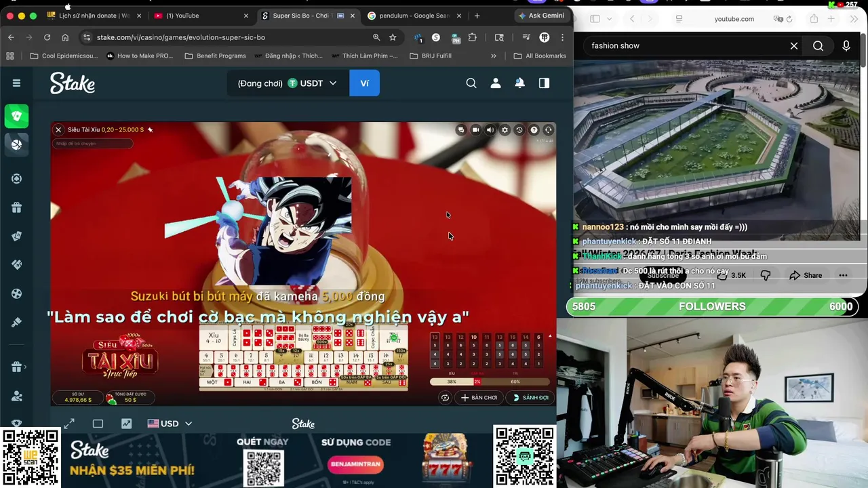Screen dimensions: 868x488
Task: Open Stake notifications bell
Action: 519,83
